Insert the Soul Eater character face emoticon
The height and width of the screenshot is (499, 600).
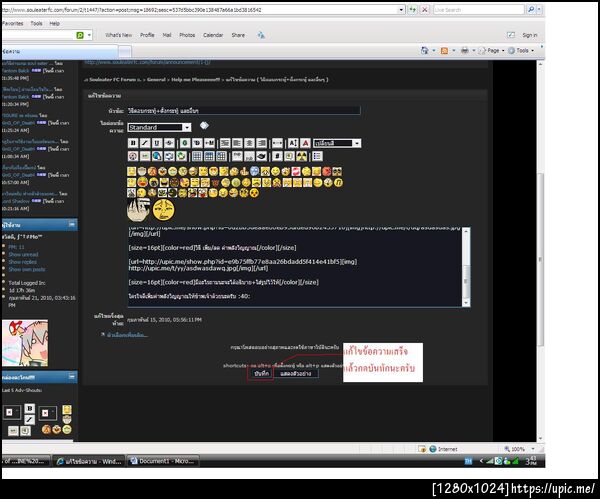(138, 210)
